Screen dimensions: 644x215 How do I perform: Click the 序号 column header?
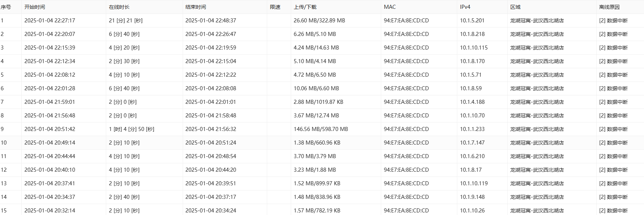click(6, 7)
